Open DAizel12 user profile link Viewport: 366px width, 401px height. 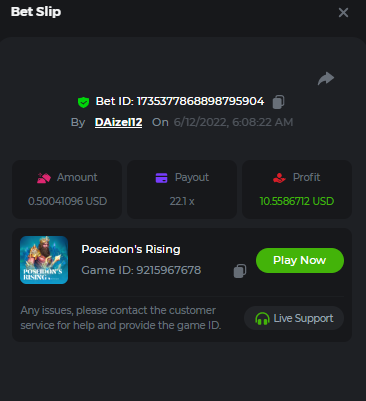tap(119, 122)
